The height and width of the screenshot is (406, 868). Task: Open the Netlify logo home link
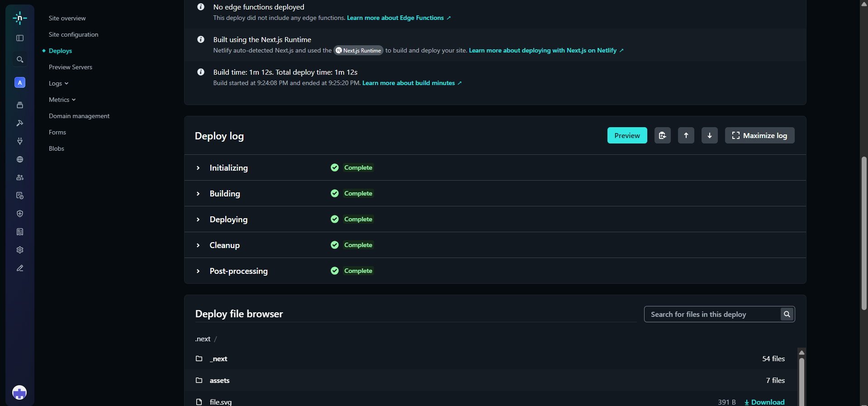(19, 18)
